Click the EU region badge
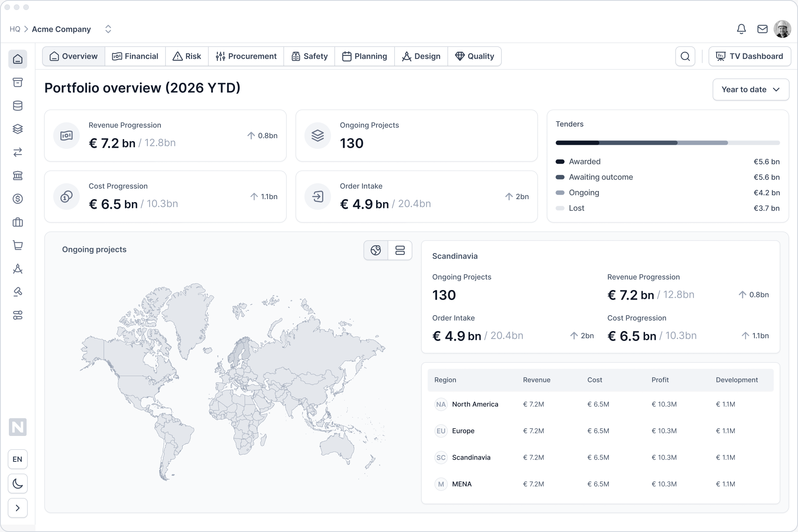798x532 pixels. click(441, 431)
